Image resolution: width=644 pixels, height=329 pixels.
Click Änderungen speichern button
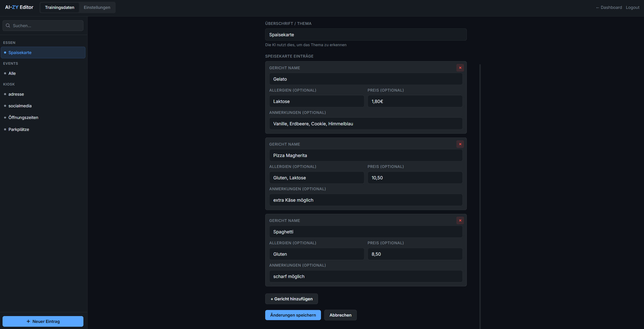(x=293, y=315)
